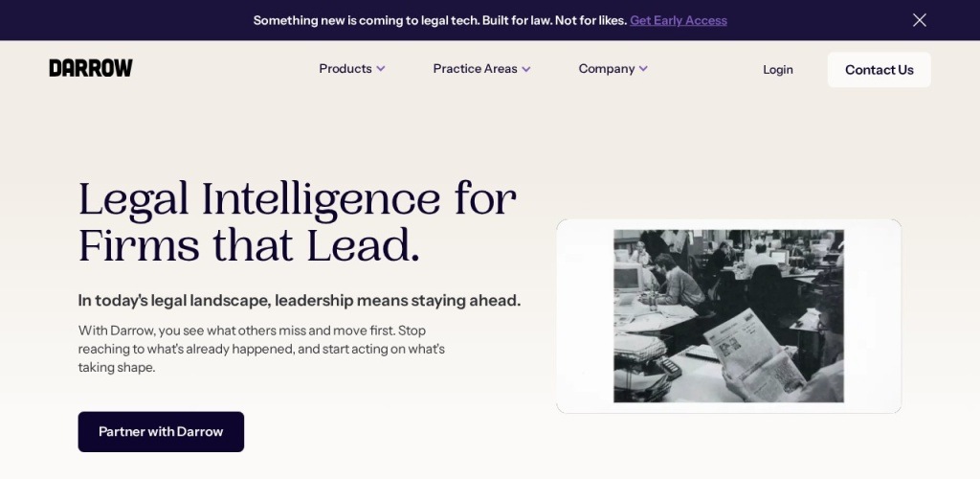The width and height of the screenshot is (980, 479).
Task: Click the Partner with Darrow button
Action: 161,432
